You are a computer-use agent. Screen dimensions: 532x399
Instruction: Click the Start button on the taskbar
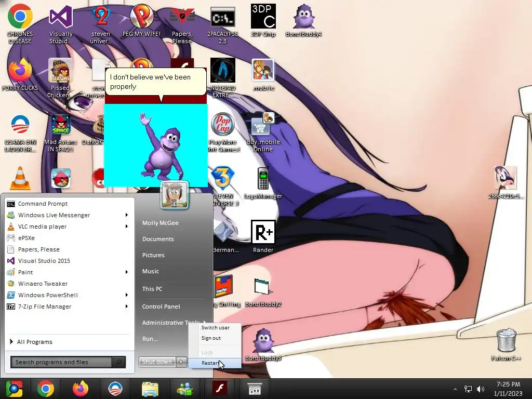[14, 389]
